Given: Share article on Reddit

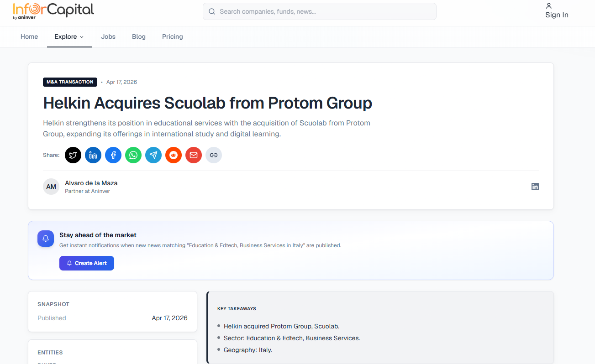Looking at the screenshot, I should point(174,155).
